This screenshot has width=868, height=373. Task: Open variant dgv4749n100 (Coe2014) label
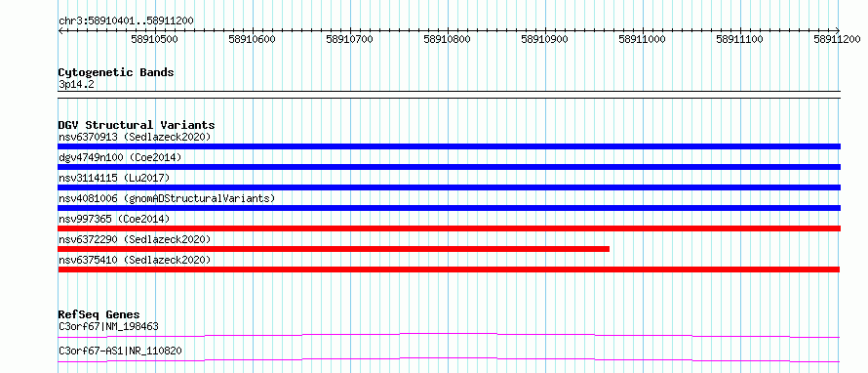point(120,157)
